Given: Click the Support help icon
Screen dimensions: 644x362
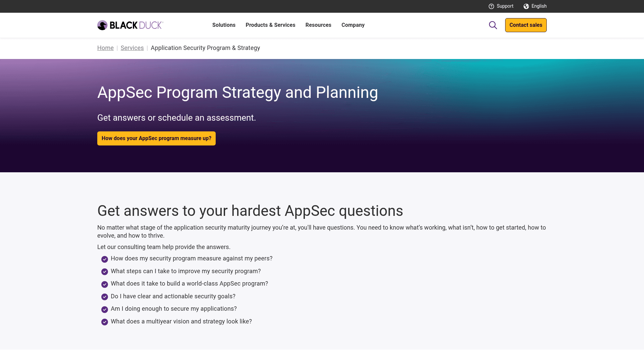Looking at the screenshot, I should (491, 6).
